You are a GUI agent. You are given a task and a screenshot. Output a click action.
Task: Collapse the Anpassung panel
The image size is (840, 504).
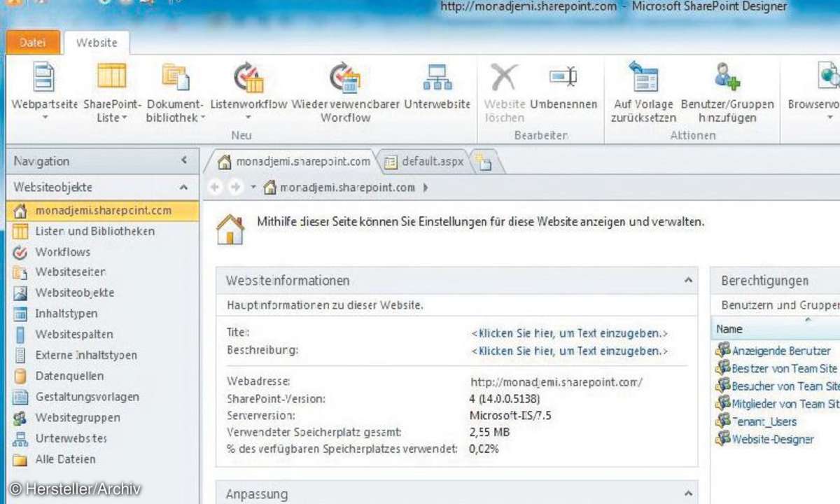[x=688, y=493]
